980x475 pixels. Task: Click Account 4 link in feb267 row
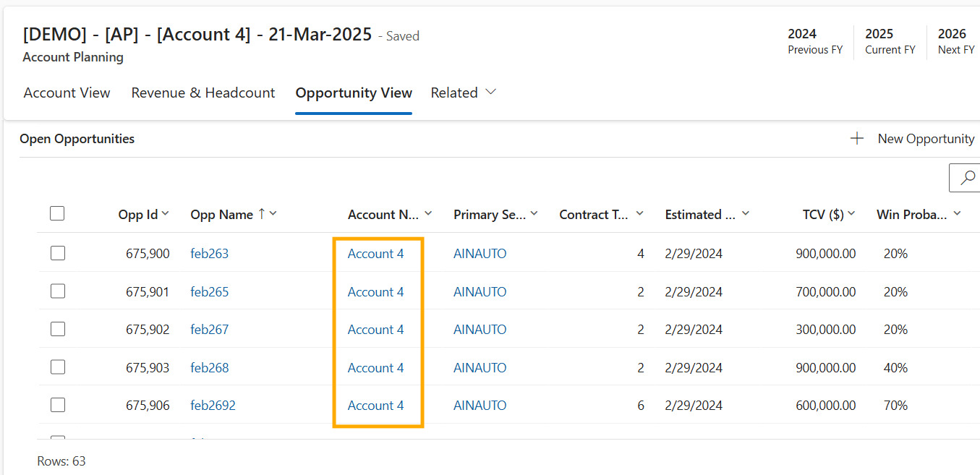click(375, 330)
